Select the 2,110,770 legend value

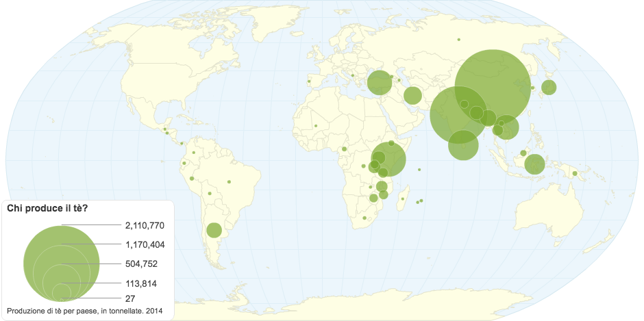tap(145, 225)
